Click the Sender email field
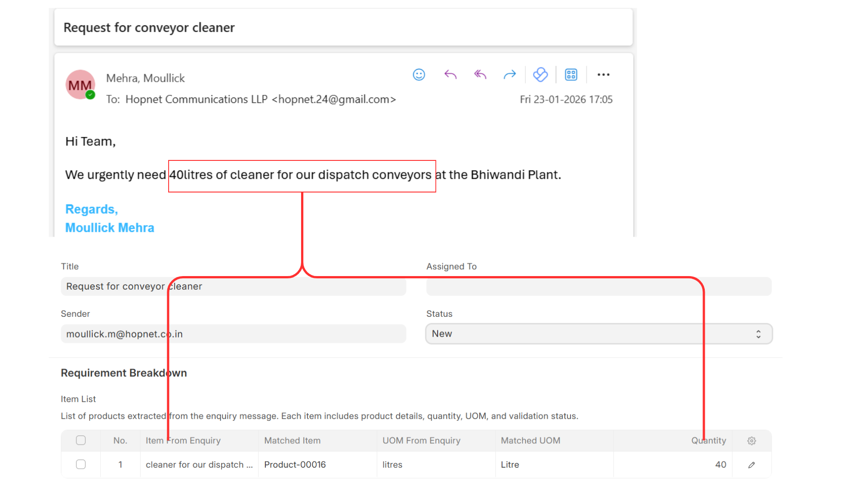The height and width of the screenshot is (488, 868). click(x=233, y=334)
